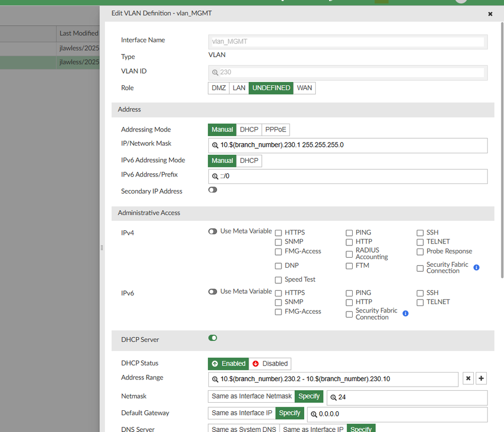Click the IPv6 Address/Prefix input field
Viewport: 504px width, 432px height.
pyautogui.click(x=348, y=176)
